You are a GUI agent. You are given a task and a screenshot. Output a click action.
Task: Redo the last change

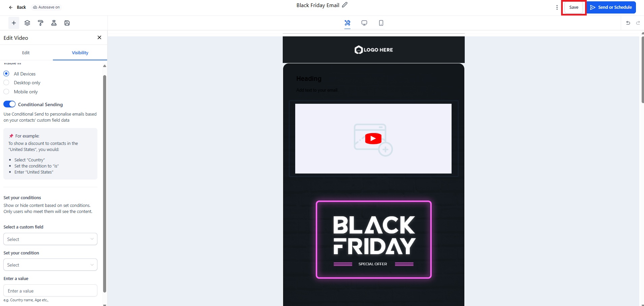point(638,23)
